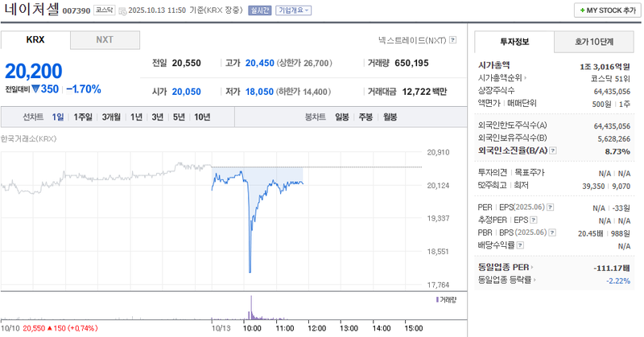Image resolution: width=644 pixels, height=337 pixels.
Task: Select 일봉 candlestick chart
Action: (x=341, y=117)
